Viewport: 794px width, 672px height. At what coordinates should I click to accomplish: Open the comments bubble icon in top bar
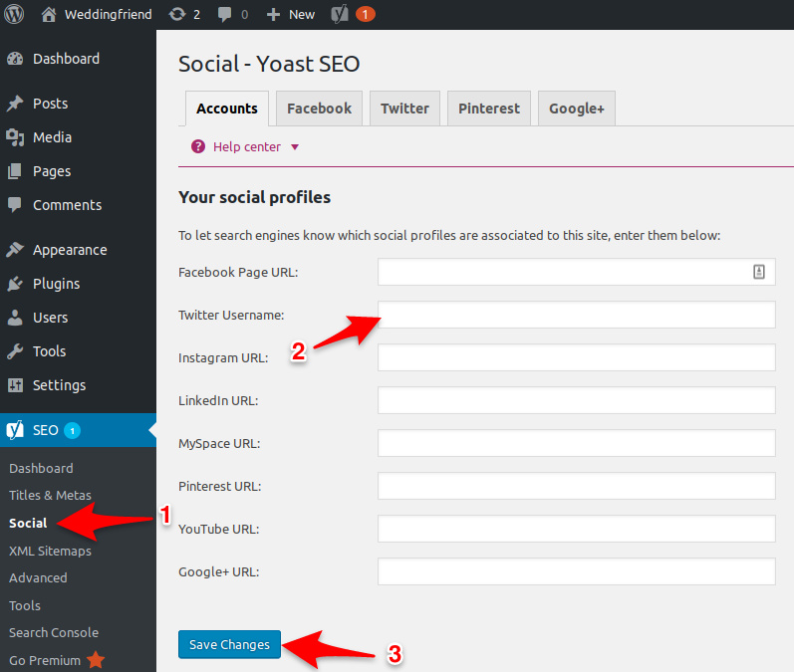click(x=224, y=14)
